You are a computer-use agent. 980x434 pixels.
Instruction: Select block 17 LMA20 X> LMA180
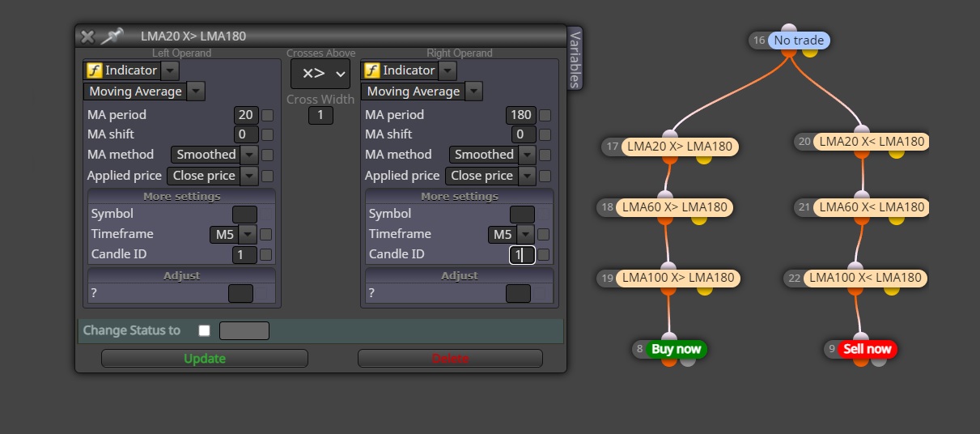680,147
